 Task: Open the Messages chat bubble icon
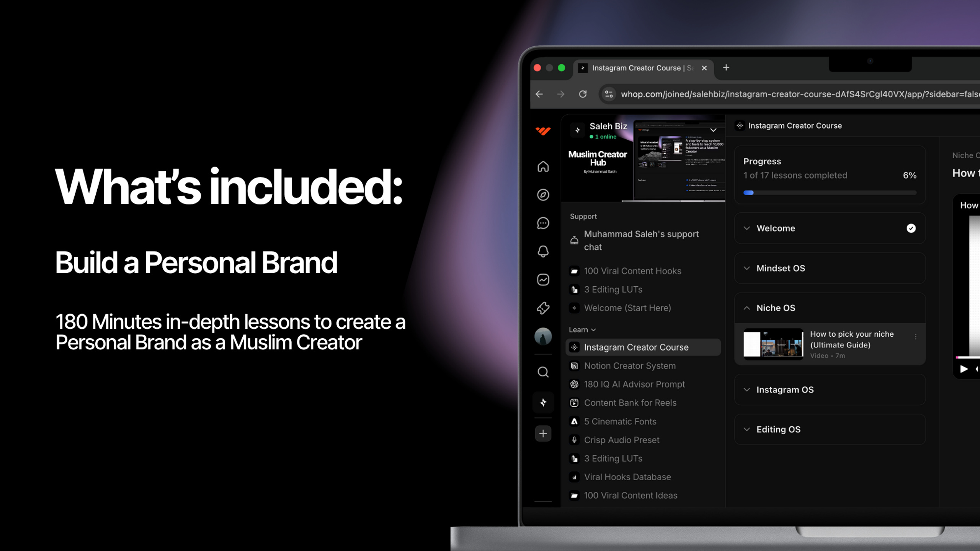point(543,223)
